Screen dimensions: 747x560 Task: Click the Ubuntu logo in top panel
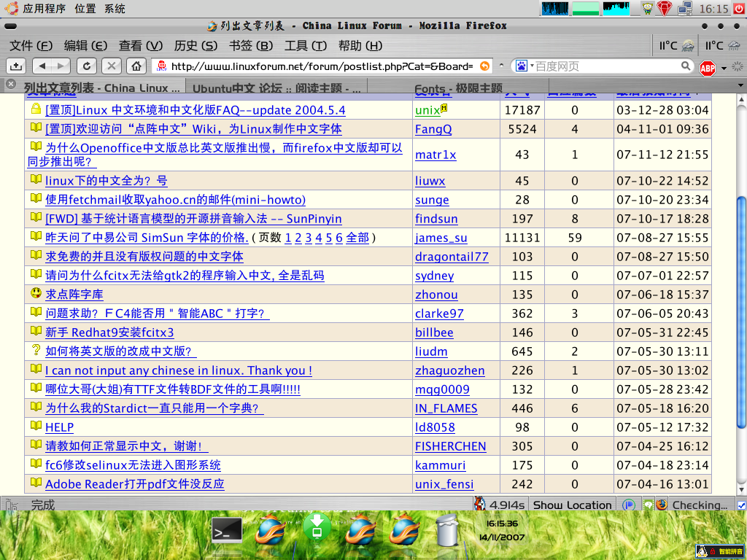pos(12,8)
